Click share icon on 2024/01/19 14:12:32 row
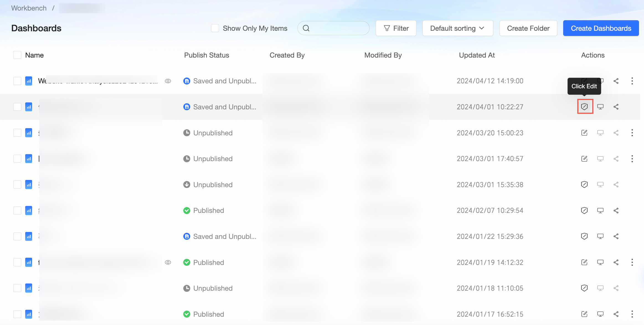644x325 pixels. pos(616,262)
